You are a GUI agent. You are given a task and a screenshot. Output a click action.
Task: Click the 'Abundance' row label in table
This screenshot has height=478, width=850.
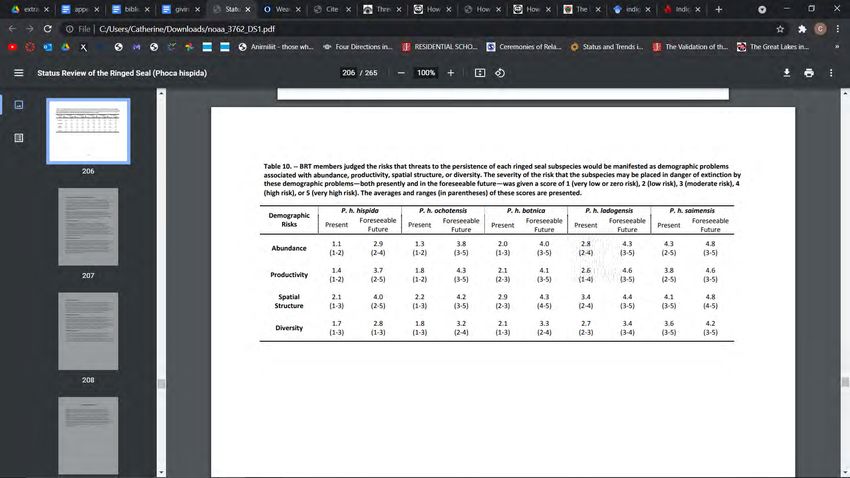(289, 248)
